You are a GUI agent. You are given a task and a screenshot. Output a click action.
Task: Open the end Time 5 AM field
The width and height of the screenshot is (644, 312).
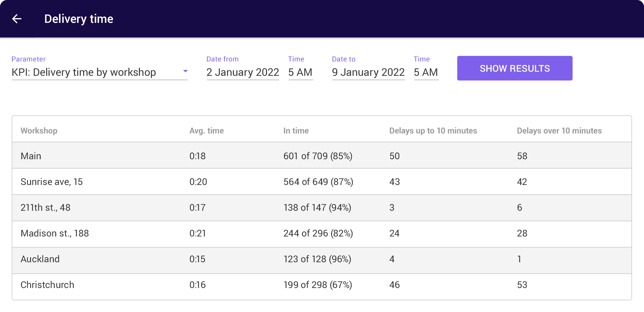pyautogui.click(x=426, y=72)
